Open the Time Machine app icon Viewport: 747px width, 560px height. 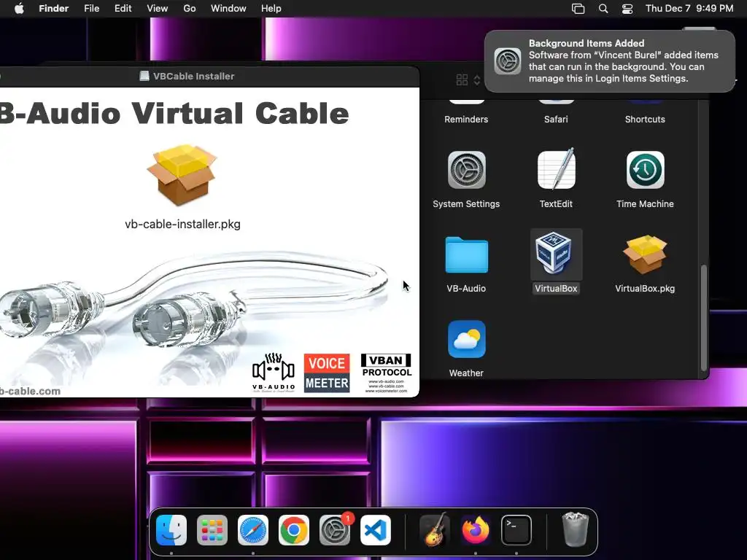[x=645, y=170]
